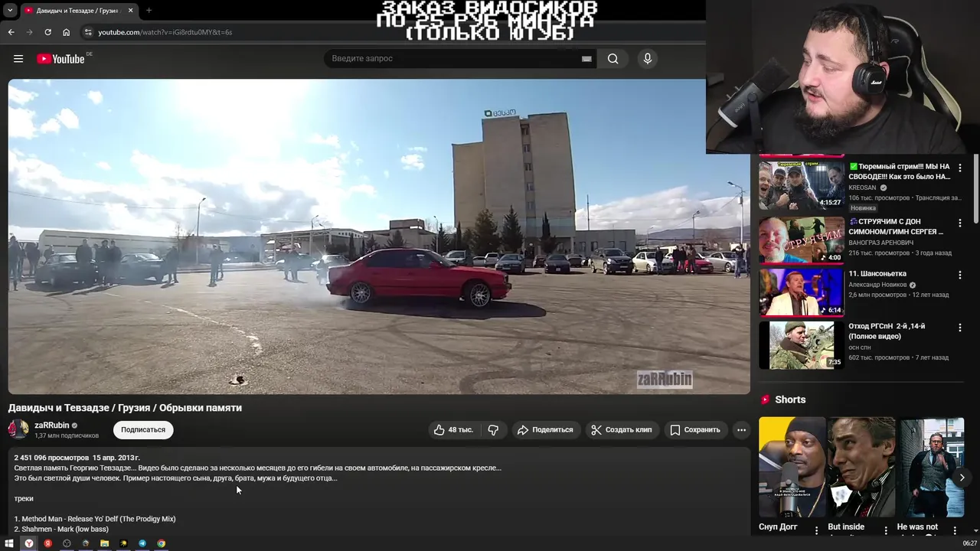Click the 'Method Man - Release Yo' Delf' track line
Viewport: 980px width, 551px height.
[x=95, y=519]
